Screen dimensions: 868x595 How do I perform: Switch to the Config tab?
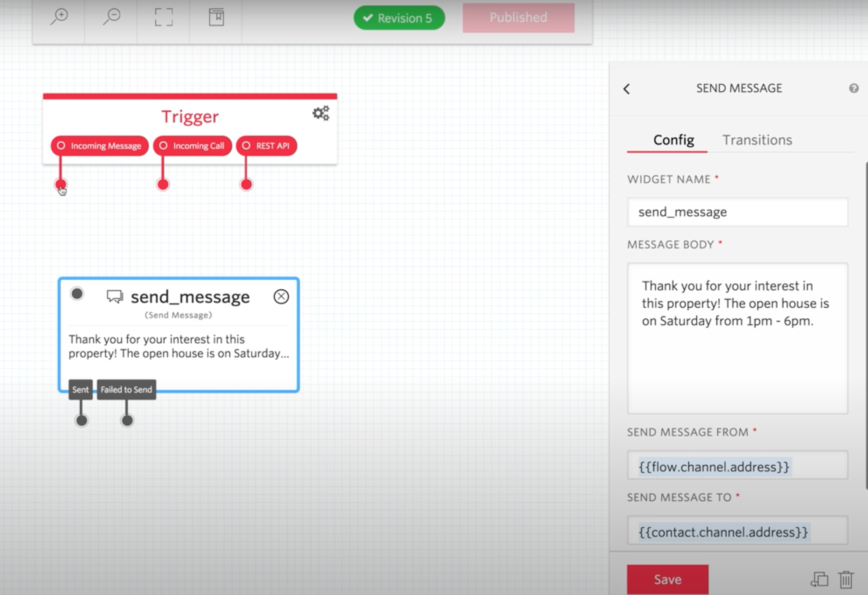click(673, 139)
